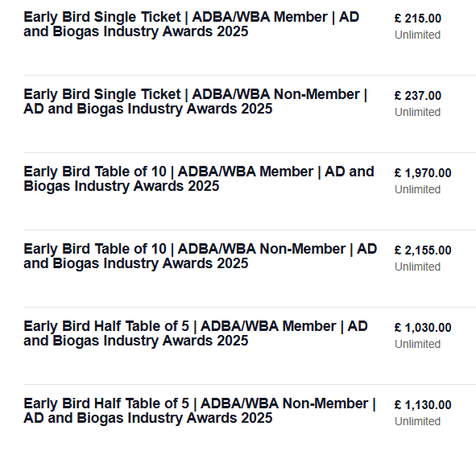
Task: Open Early Bird Table of 10 Member ticket
Action: (199, 179)
